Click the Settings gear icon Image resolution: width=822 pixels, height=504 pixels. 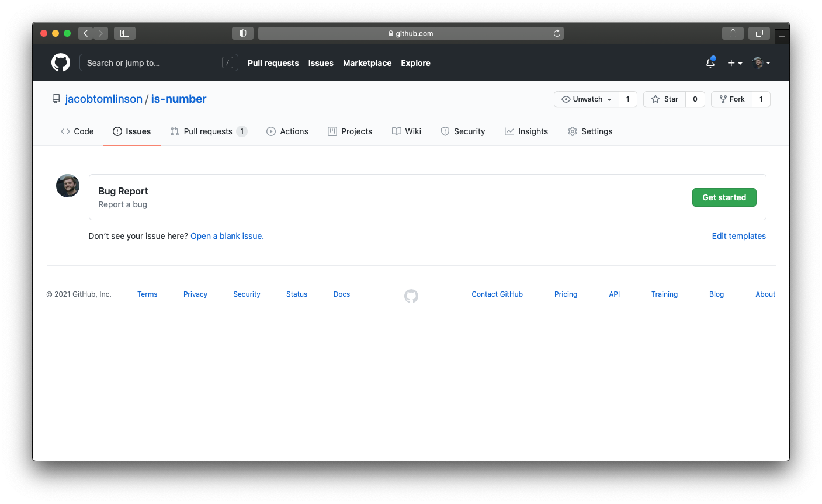(x=572, y=131)
